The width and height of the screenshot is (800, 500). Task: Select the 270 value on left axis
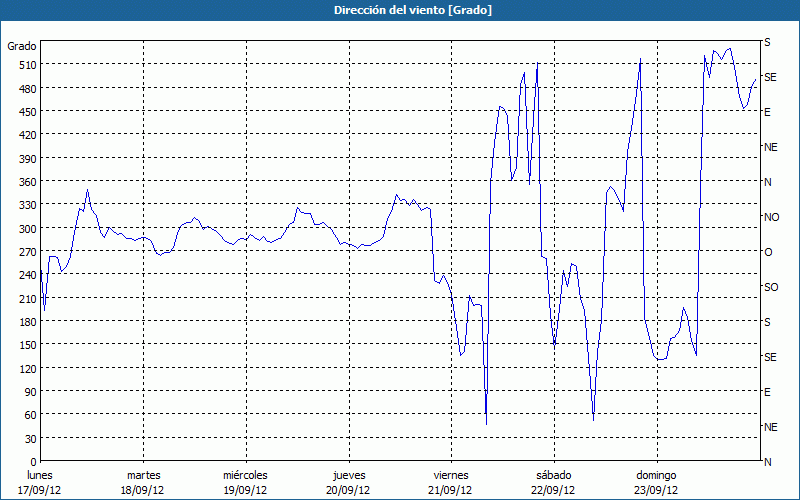pos(26,252)
